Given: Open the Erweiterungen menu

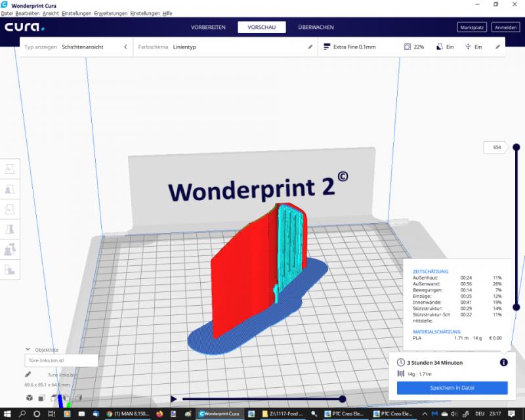Looking at the screenshot, I should pos(111,13).
